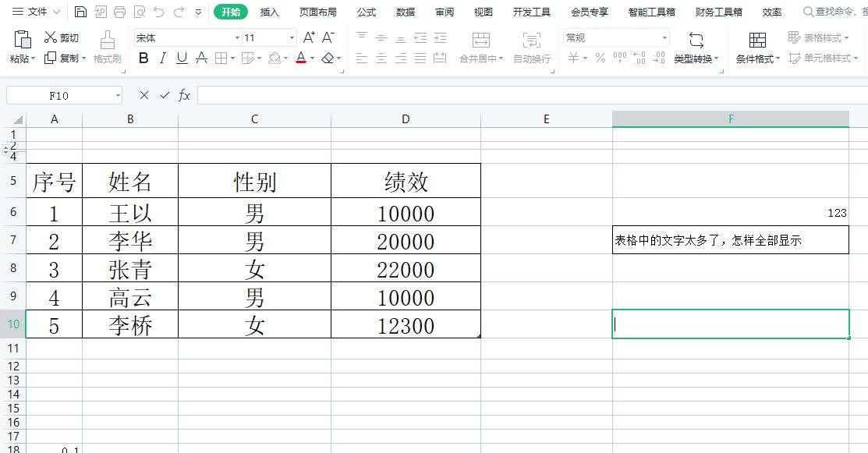Open the Table Style (表格样式) dropdown
868x453 pixels.
point(818,37)
